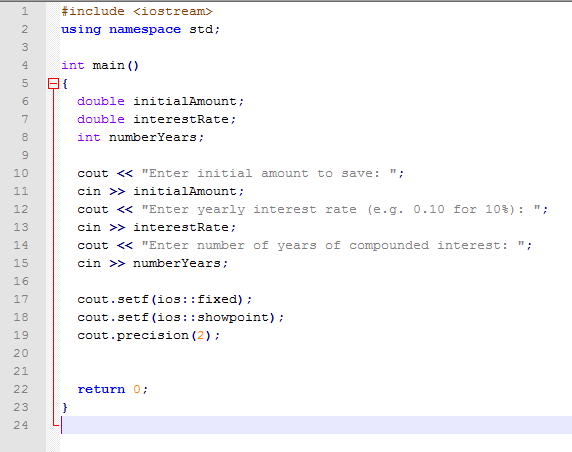The height and width of the screenshot is (452, 572).
Task: Click on 'return 0;' statement
Action: pos(112,389)
